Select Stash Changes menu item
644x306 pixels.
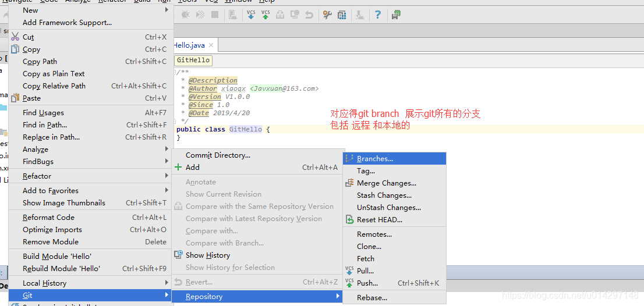(x=394, y=195)
